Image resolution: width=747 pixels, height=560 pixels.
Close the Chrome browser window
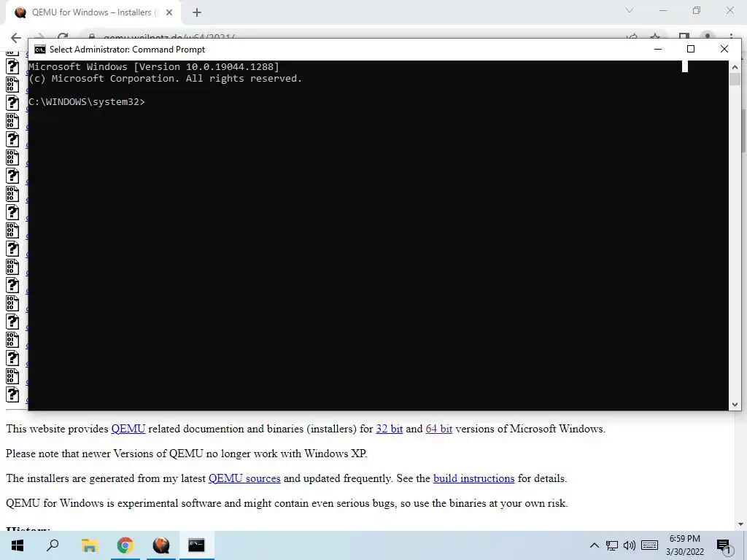click(x=729, y=10)
